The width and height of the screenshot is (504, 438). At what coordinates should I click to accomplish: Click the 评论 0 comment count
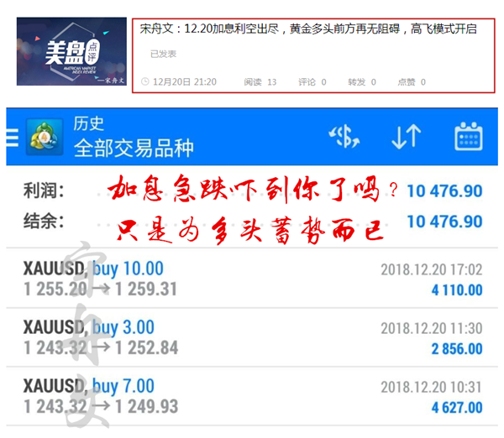point(312,82)
